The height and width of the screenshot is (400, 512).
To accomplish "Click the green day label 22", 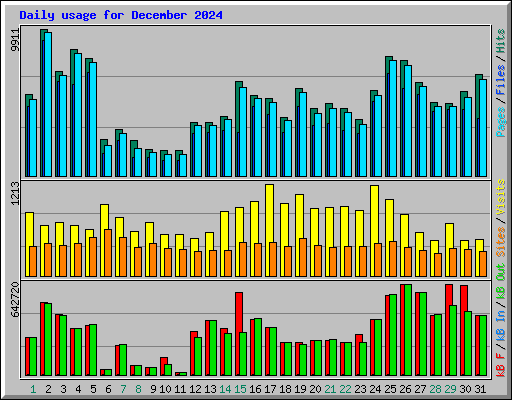I will pos(345,389).
